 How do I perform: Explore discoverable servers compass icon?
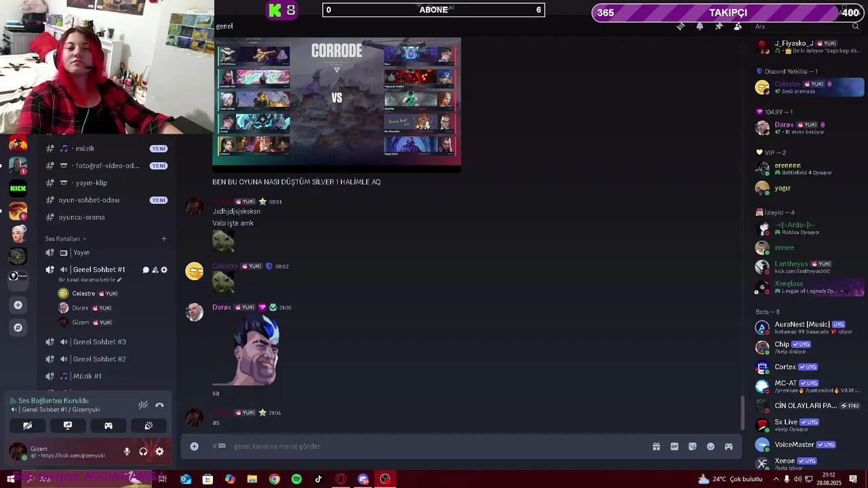[18, 327]
